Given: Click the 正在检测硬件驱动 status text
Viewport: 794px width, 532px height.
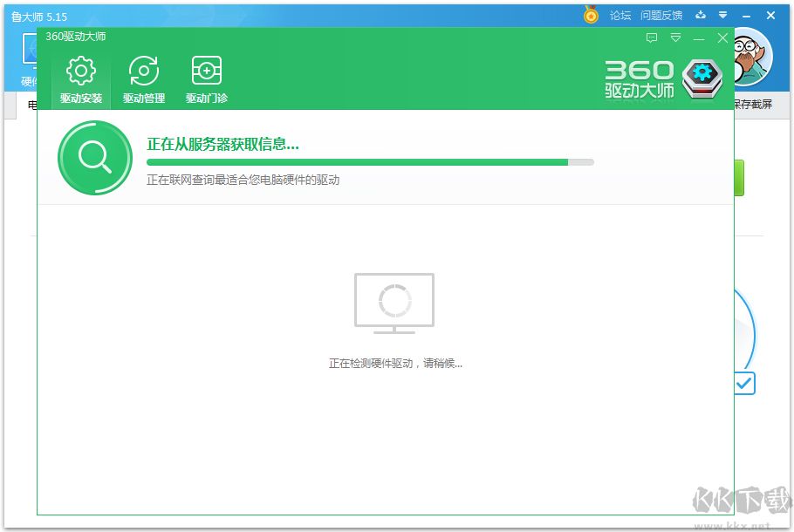Looking at the screenshot, I should click(394, 363).
